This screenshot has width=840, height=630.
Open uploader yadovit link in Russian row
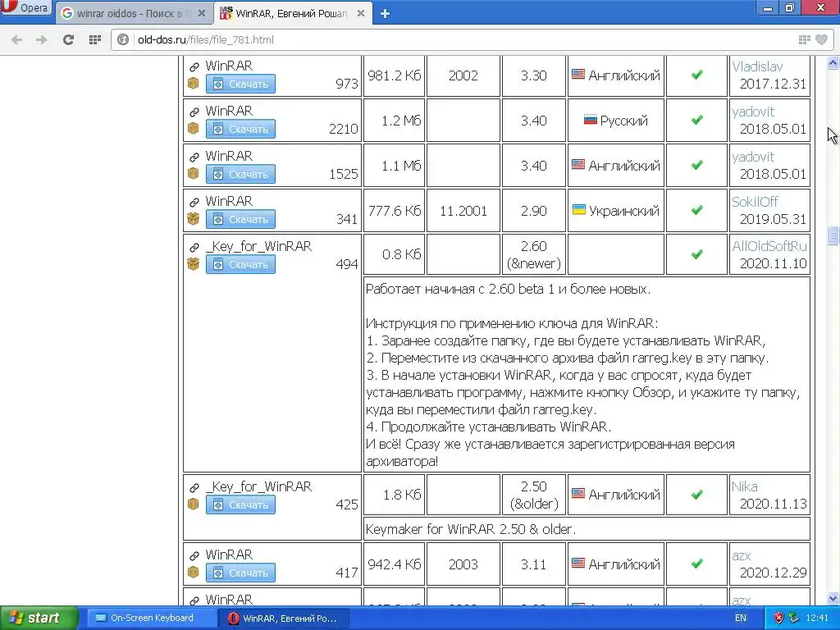click(753, 112)
